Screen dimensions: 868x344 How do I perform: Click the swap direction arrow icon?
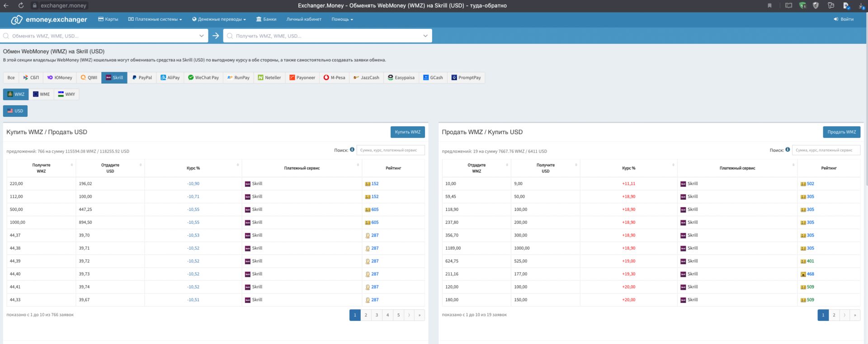coord(216,36)
